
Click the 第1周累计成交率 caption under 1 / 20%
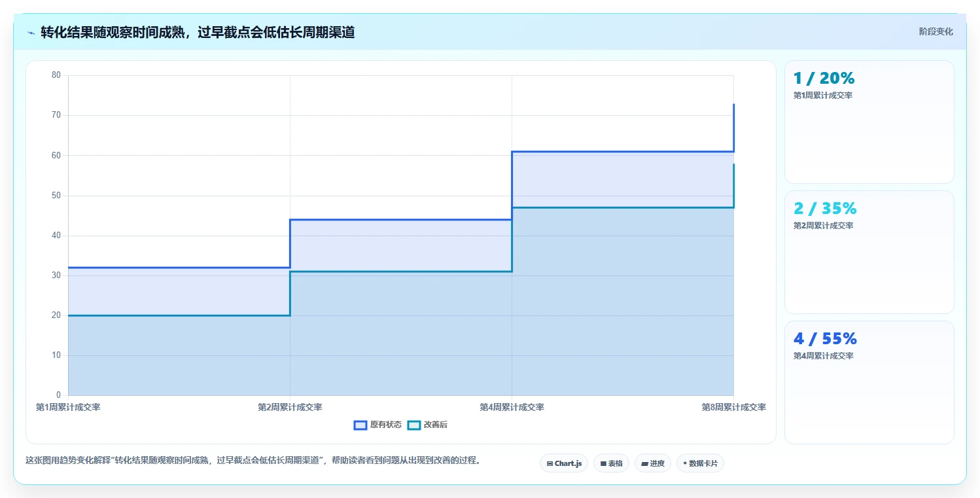tap(823, 96)
